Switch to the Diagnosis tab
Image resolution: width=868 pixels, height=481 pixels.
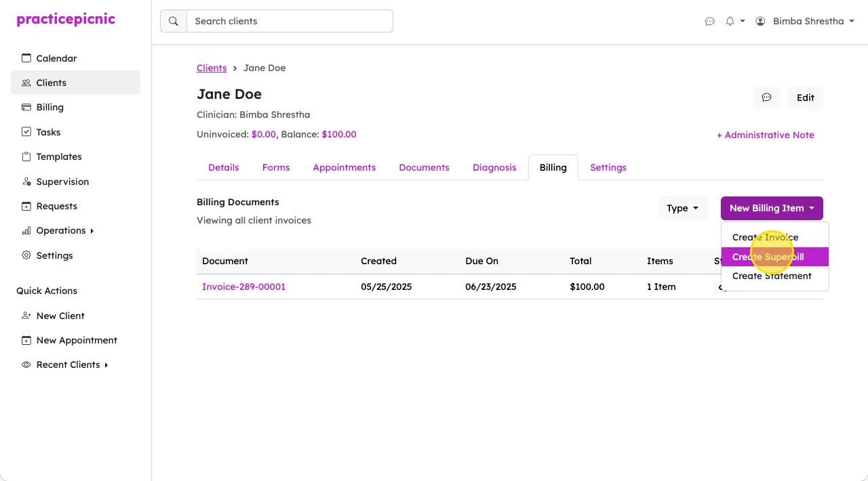[x=494, y=167]
